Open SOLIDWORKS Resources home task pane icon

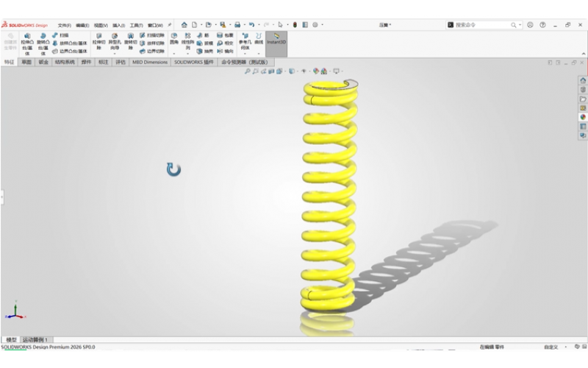(x=583, y=80)
